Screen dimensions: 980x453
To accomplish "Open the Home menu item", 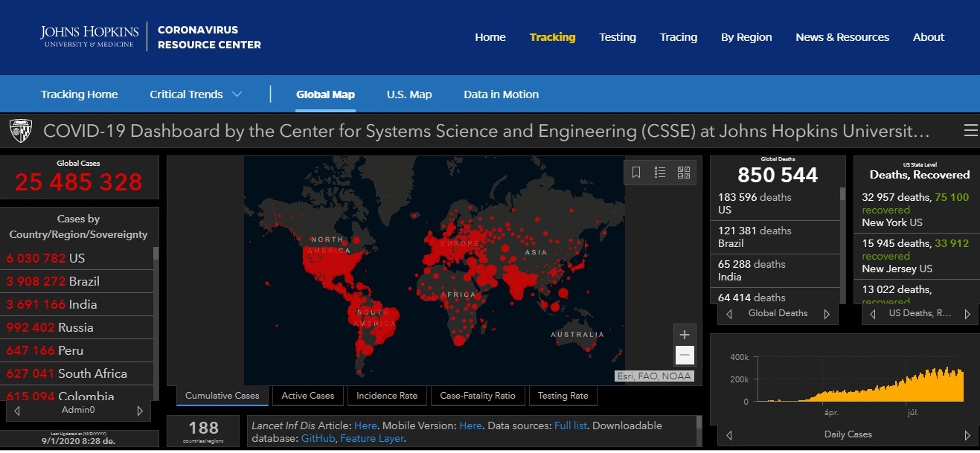I will tap(490, 37).
